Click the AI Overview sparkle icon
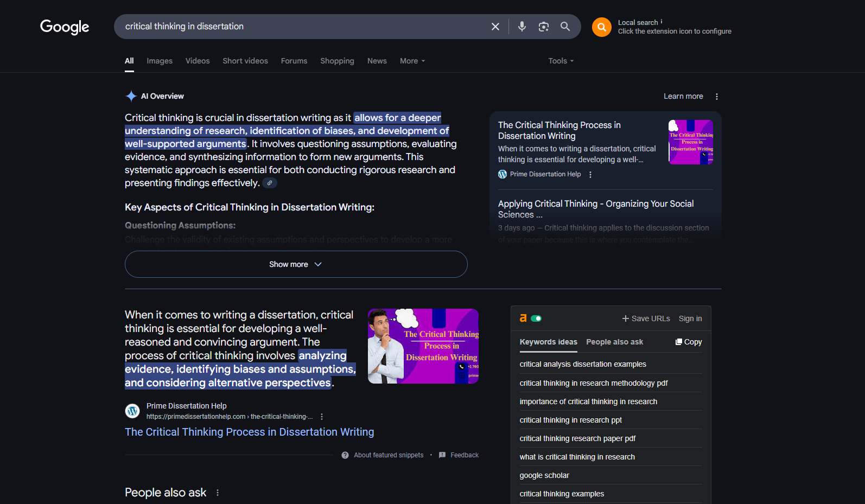Viewport: 865px width, 504px height. tap(131, 96)
